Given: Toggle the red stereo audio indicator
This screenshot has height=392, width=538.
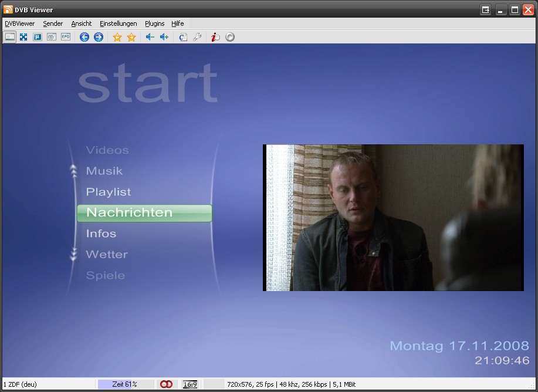Looking at the screenshot, I should [x=166, y=384].
